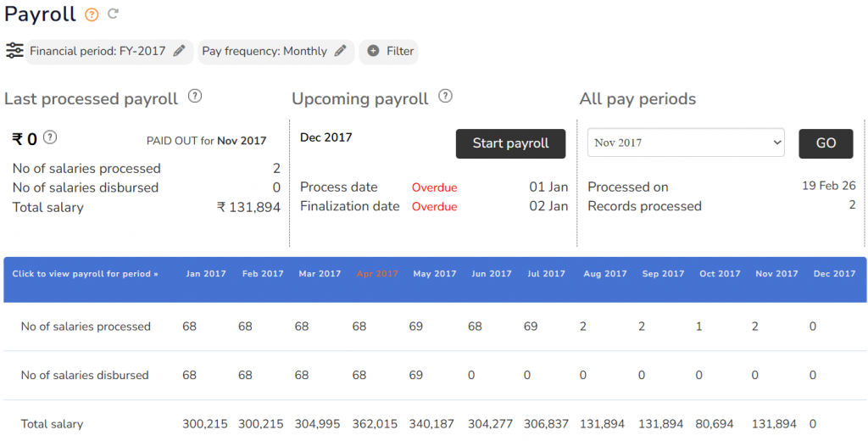
Task: Click pencil icon to edit Pay frequency
Action: pos(340,51)
